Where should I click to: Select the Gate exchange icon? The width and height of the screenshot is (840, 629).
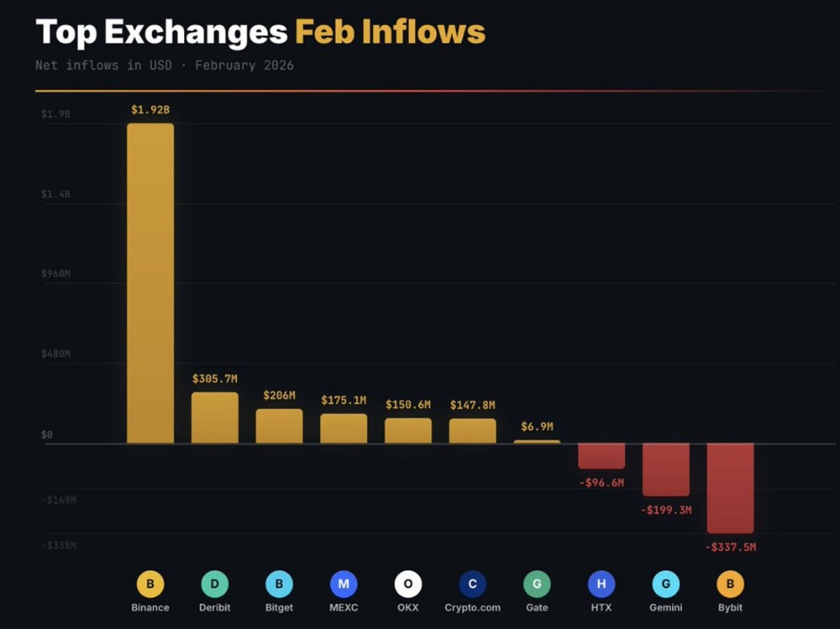tap(537, 584)
